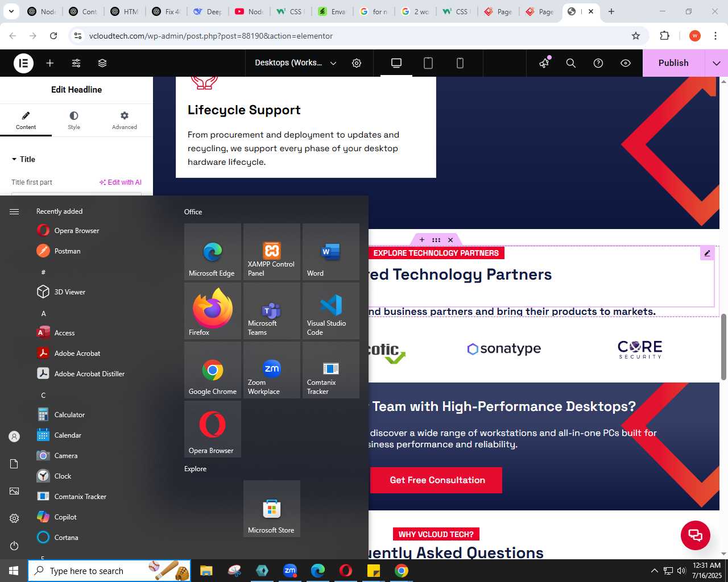Add a new element with the plus icon
Image resolution: width=728 pixels, height=582 pixels.
(x=50, y=63)
